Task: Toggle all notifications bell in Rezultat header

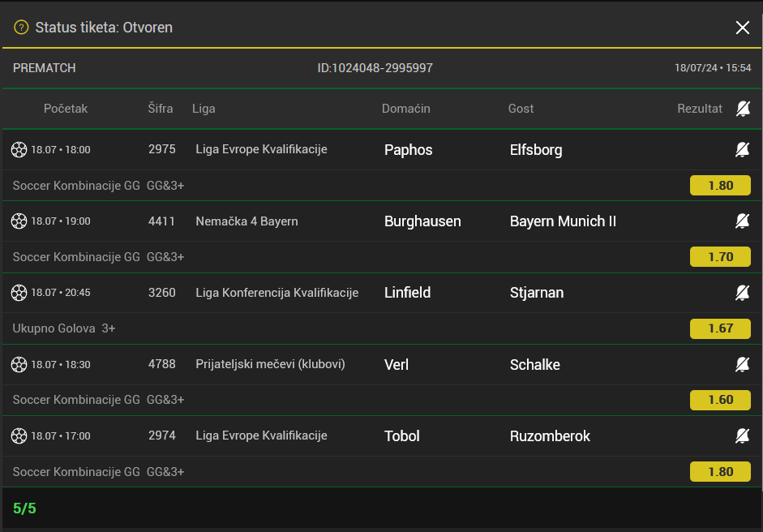Action: click(x=742, y=109)
